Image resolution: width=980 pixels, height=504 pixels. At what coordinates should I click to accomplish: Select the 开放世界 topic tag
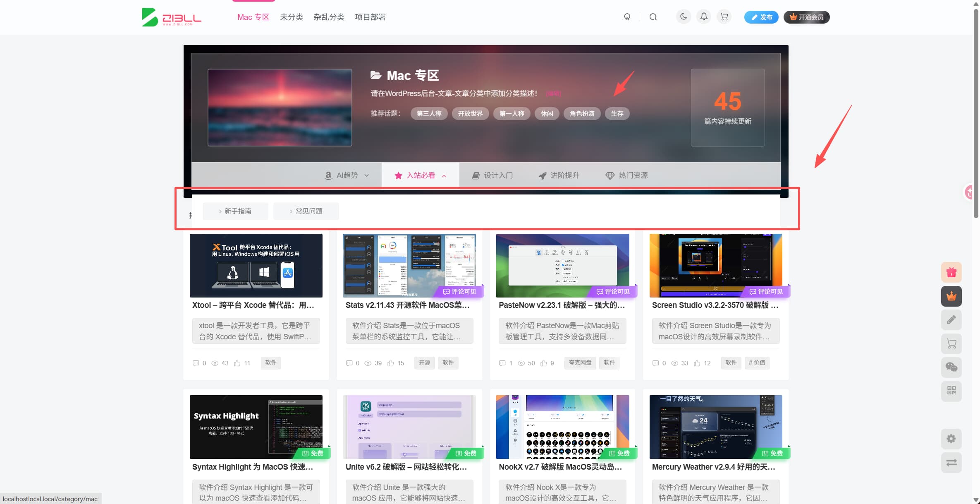tap(470, 113)
